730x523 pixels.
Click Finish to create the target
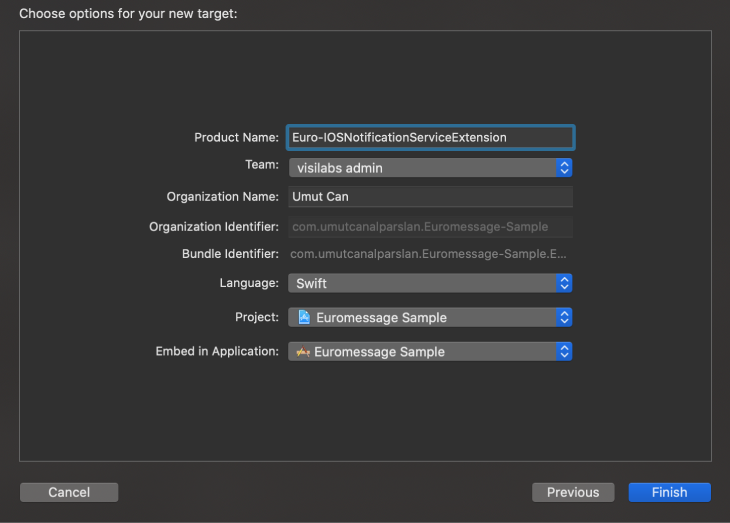[669, 492]
